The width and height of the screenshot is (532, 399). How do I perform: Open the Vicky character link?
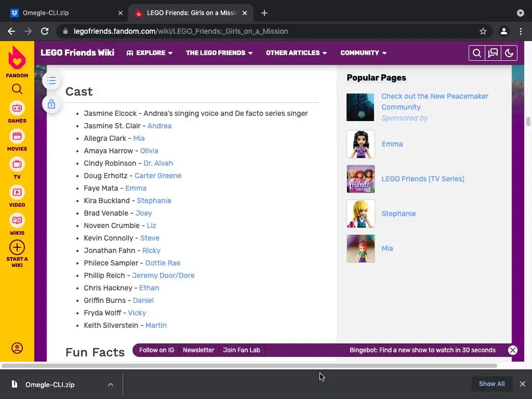[137, 313]
